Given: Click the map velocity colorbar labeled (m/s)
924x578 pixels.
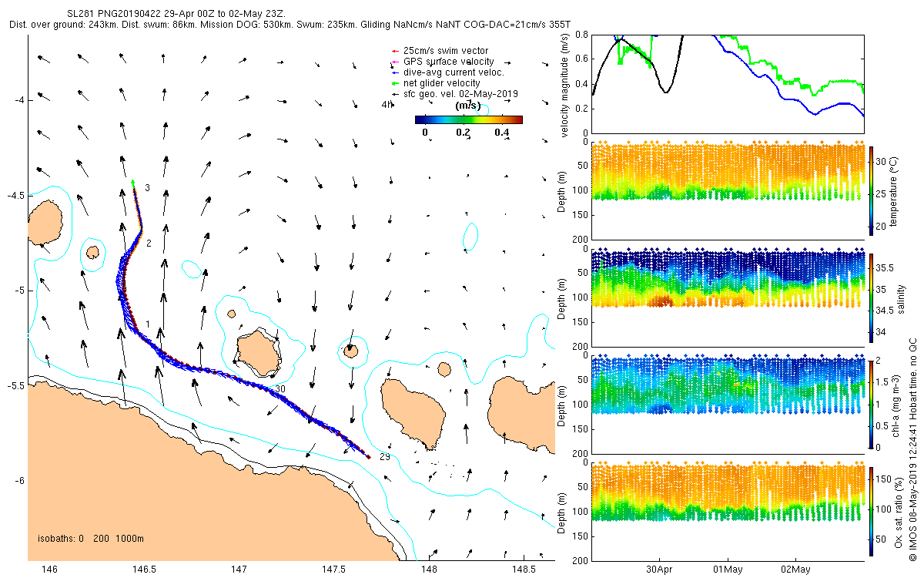Looking at the screenshot, I should [468, 119].
